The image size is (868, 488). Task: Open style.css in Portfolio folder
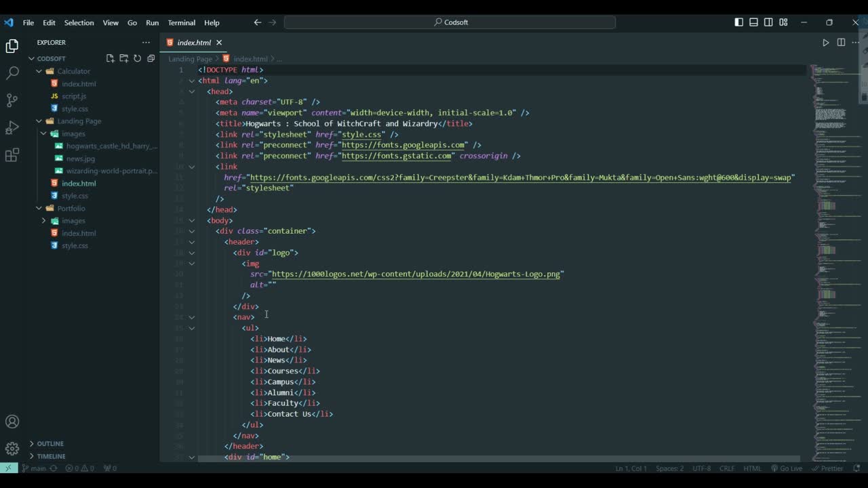tap(75, 246)
